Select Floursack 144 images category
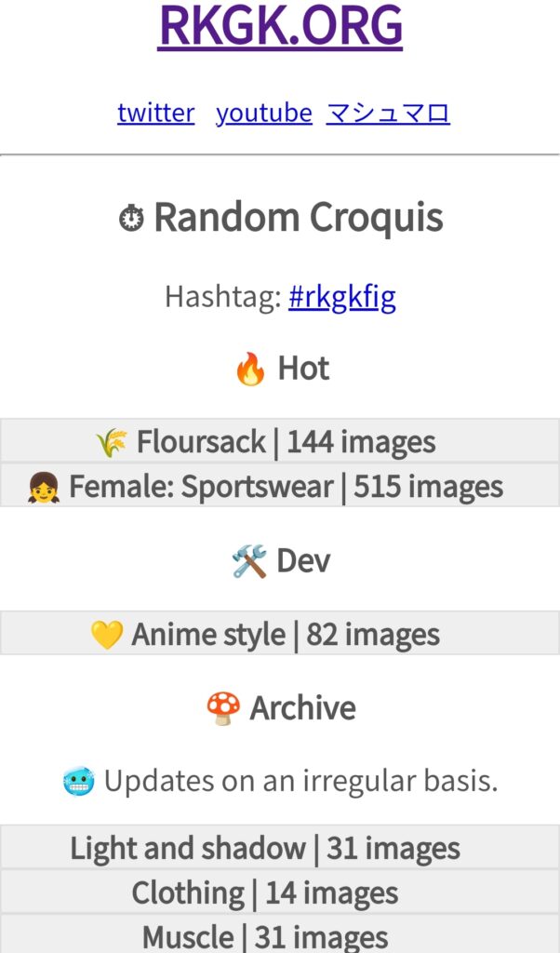560x953 pixels. (280, 440)
